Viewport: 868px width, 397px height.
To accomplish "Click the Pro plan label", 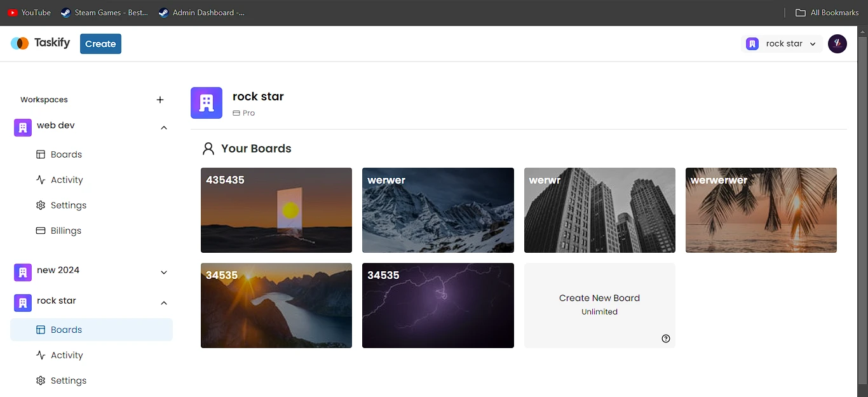I will click(243, 113).
